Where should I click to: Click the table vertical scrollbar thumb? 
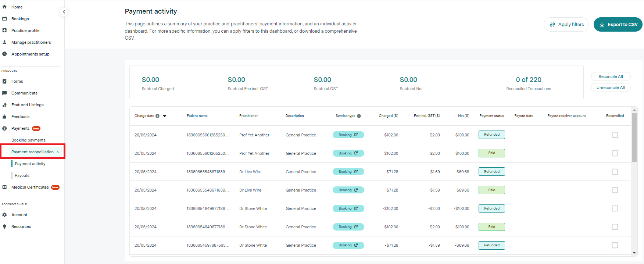click(x=634, y=137)
